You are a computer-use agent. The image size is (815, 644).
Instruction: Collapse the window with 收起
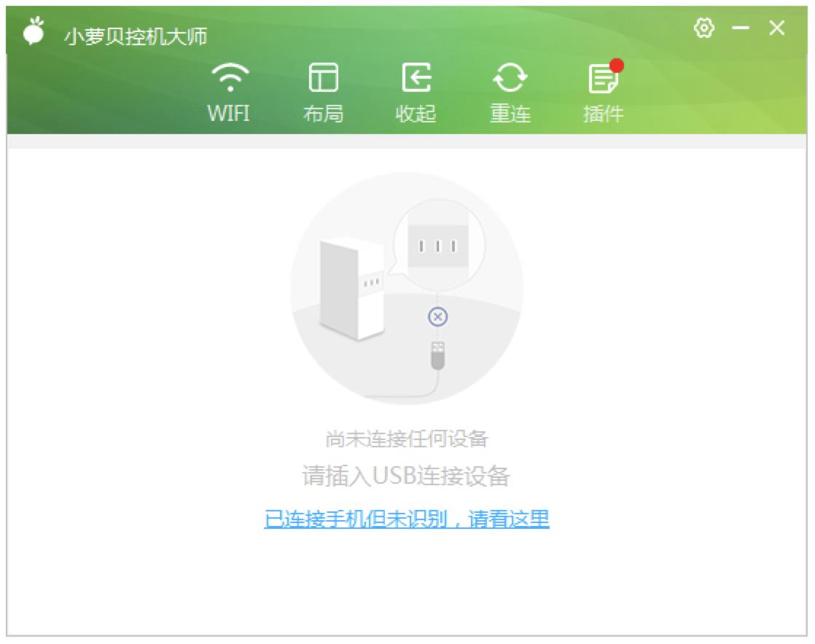tap(416, 93)
